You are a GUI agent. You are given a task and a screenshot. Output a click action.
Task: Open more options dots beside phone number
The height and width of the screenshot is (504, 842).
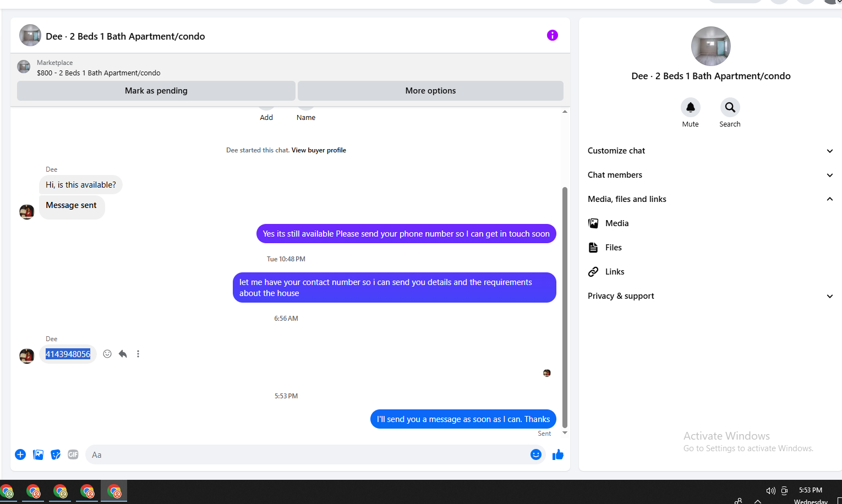[138, 354]
